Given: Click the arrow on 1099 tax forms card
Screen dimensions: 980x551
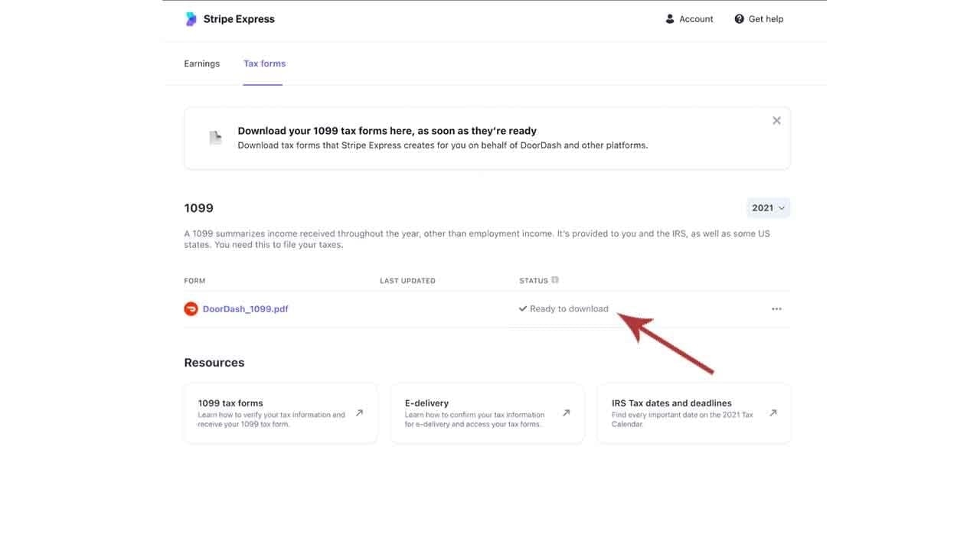Looking at the screenshot, I should coord(359,413).
